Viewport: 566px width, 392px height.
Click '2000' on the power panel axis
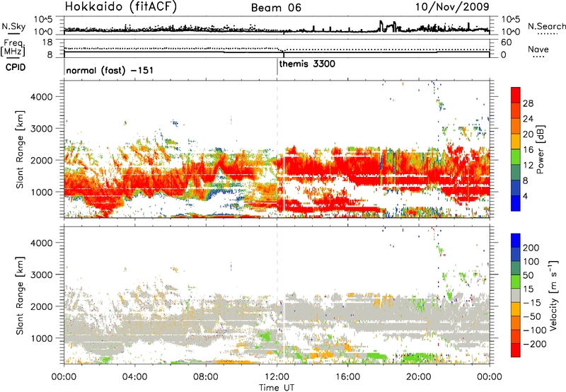tap(41, 160)
